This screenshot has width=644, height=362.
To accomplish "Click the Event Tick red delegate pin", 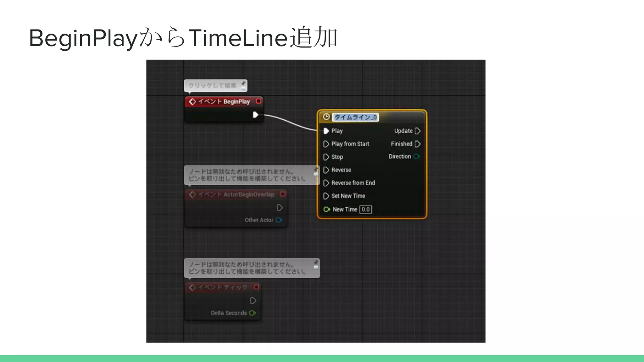I will (x=256, y=287).
